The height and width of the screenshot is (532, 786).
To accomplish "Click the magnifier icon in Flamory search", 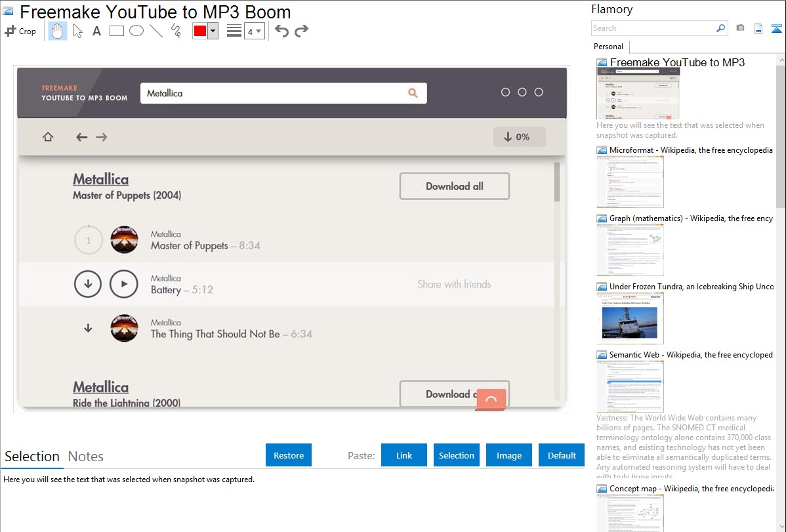I will (721, 28).
